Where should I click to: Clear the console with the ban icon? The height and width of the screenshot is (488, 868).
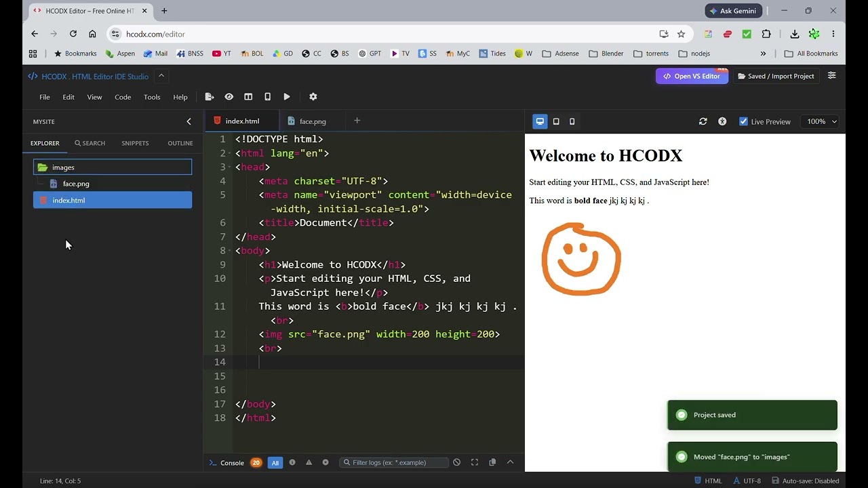pyautogui.click(x=457, y=462)
